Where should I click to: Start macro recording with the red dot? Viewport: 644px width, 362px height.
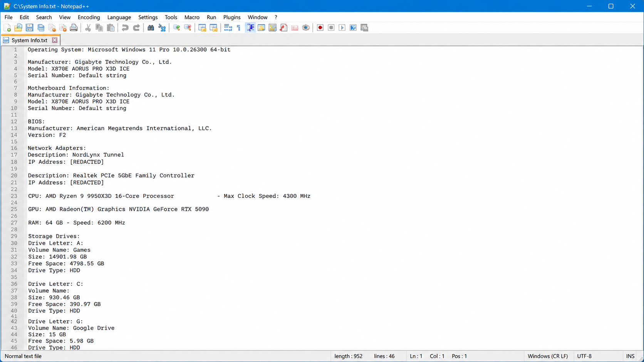(320, 28)
